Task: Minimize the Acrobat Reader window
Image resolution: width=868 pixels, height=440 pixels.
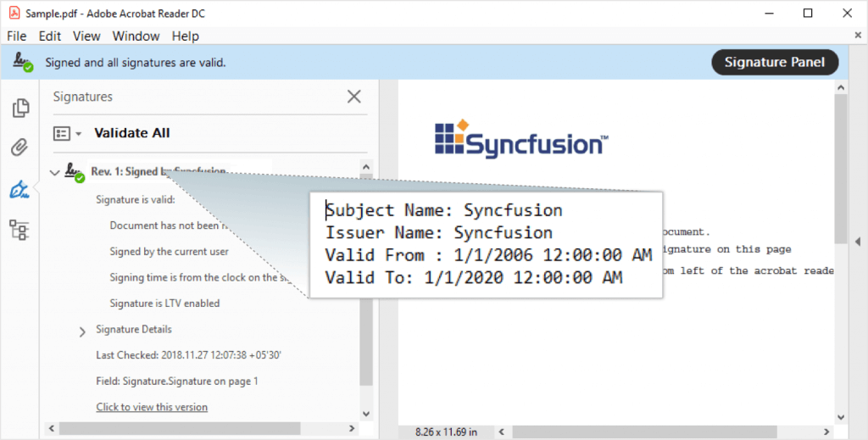Action: point(770,13)
